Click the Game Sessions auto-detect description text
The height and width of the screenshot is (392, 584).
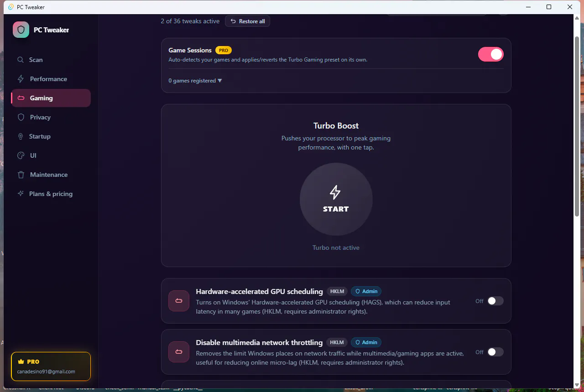pos(268,60)
